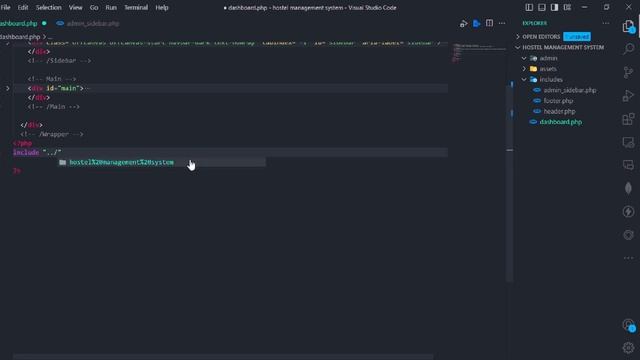Image resolution: width=640 pixels, height=360 pixels.
Task: Click the debug run icon in editor toolbar
Action: coord(463,23)
